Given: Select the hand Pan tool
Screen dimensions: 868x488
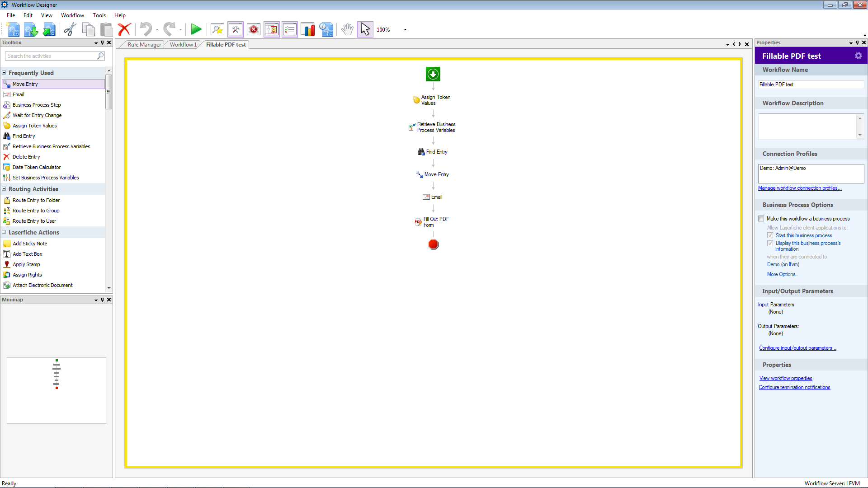Looking at the screenshot, I should click(347, 30).
